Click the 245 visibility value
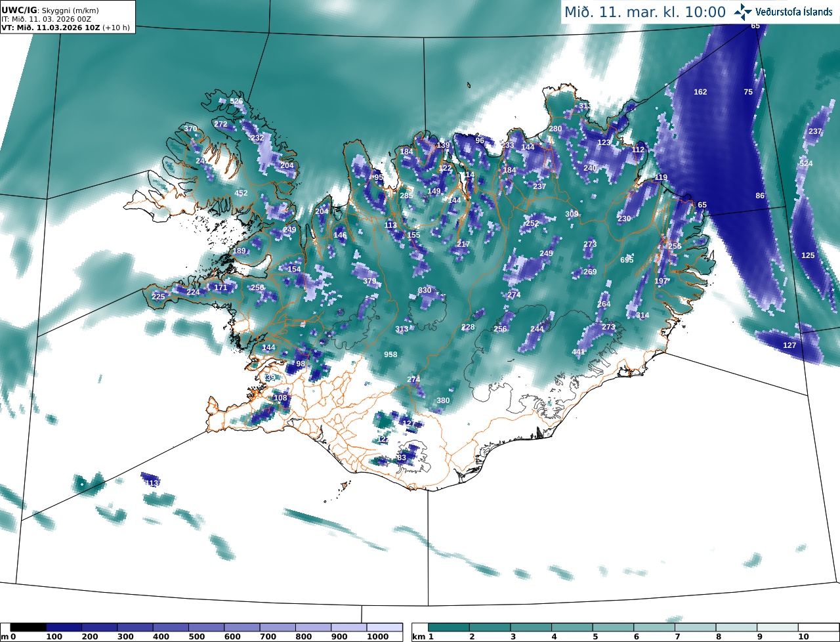The image size is (840, 642). [x=546, y=253]
